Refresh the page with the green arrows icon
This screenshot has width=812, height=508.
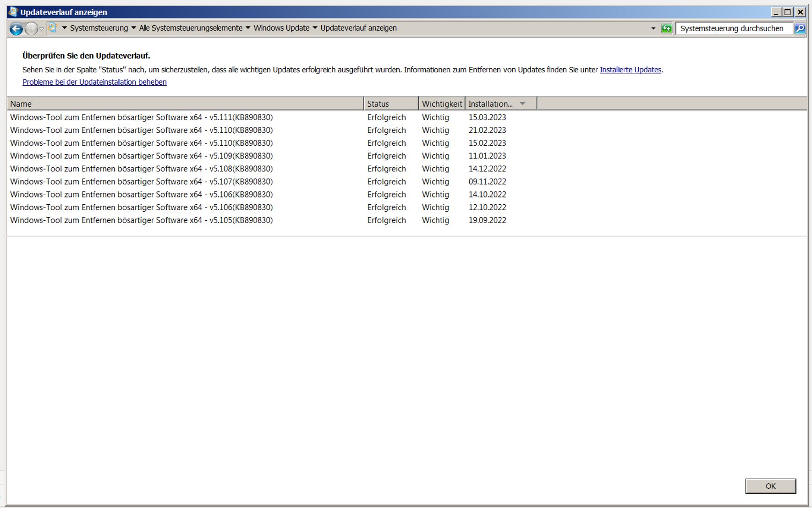tap(667, 28)
